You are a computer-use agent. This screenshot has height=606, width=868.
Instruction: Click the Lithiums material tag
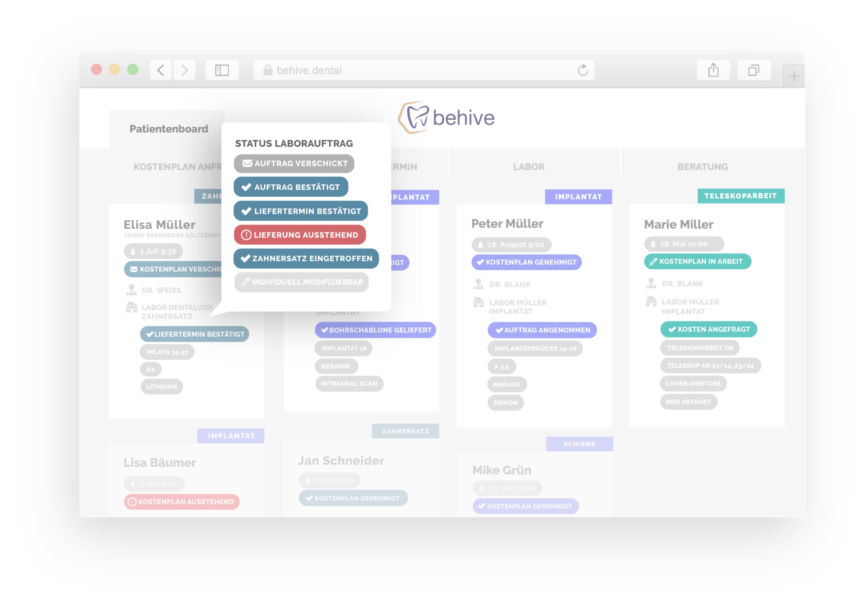pos(161,387)
